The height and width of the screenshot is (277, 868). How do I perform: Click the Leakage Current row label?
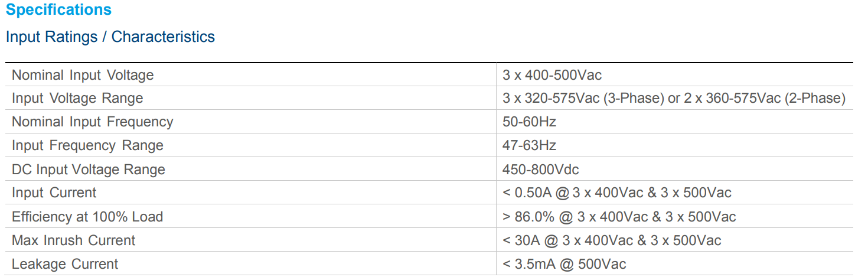(65, 264)
